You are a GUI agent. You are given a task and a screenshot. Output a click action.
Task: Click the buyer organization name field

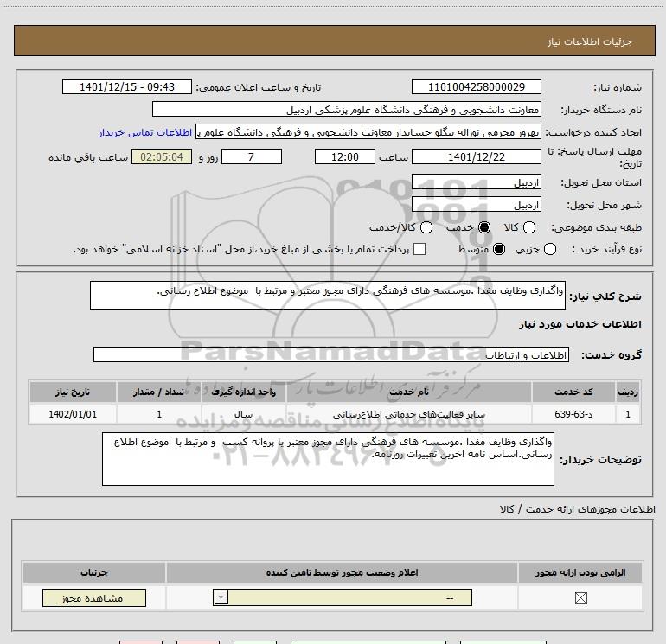tap(347, 110)
